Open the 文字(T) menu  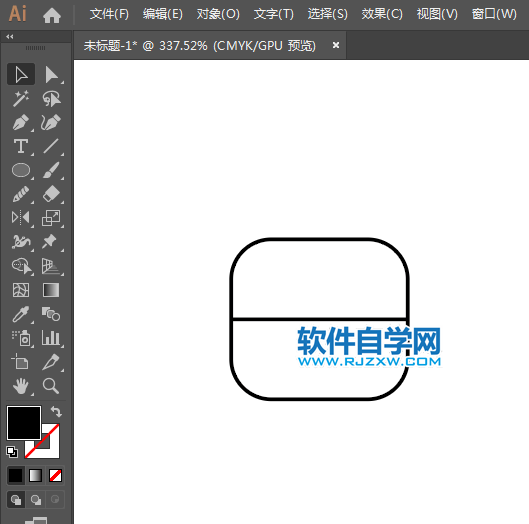(x=274, y=14)
